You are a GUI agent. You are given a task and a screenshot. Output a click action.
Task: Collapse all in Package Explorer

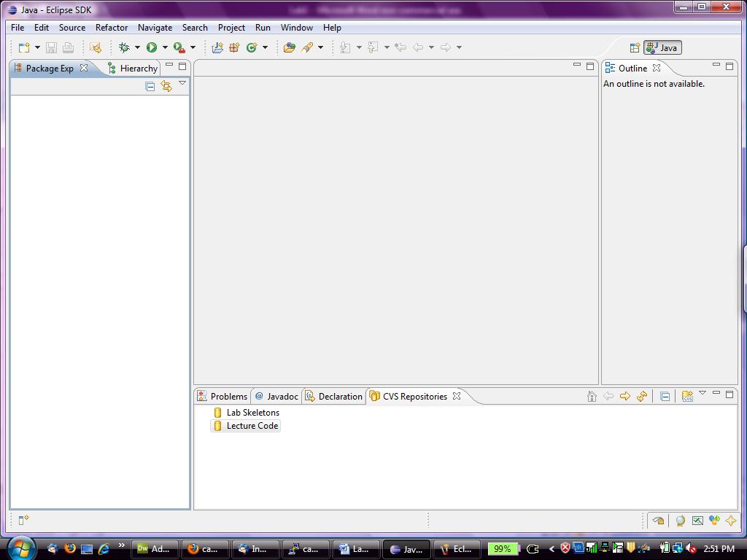pyautogui.click(x=150, y=86)
